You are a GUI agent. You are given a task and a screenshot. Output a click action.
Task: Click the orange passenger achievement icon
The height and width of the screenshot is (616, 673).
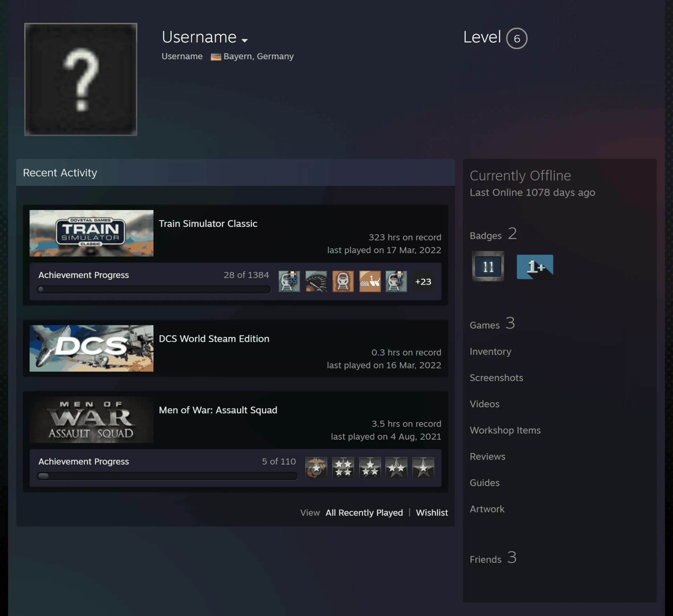pyautogui.click(x=370, y=281)
